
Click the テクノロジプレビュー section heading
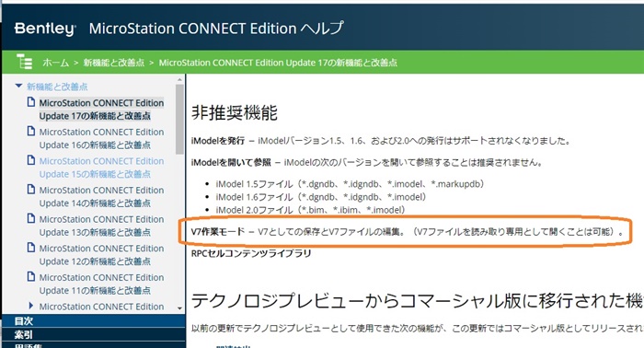(417, 301)
